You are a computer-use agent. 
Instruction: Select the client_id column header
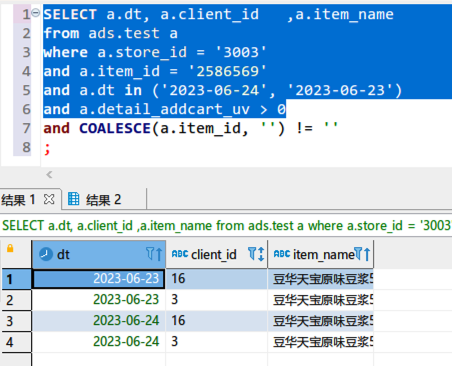point(217,254)
